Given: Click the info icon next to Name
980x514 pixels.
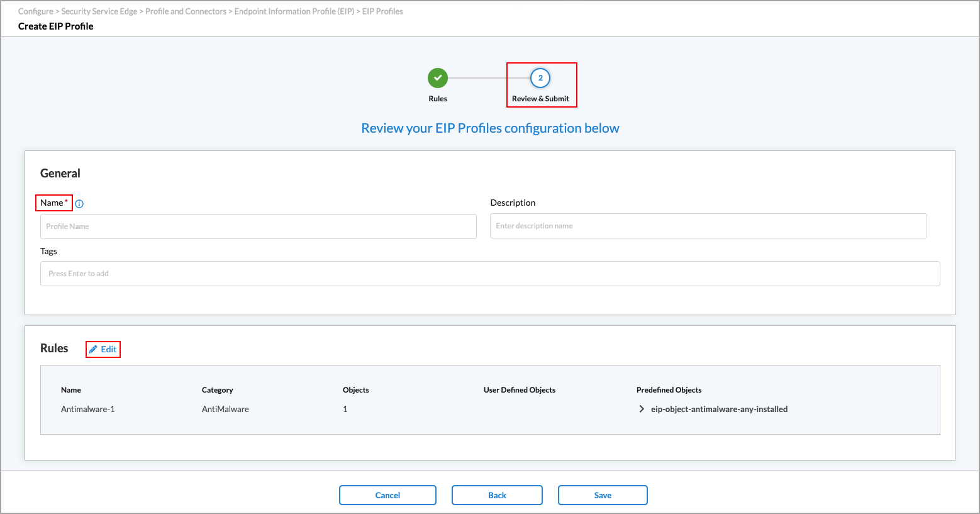Looking at the screenshot, I should (79, 203).
